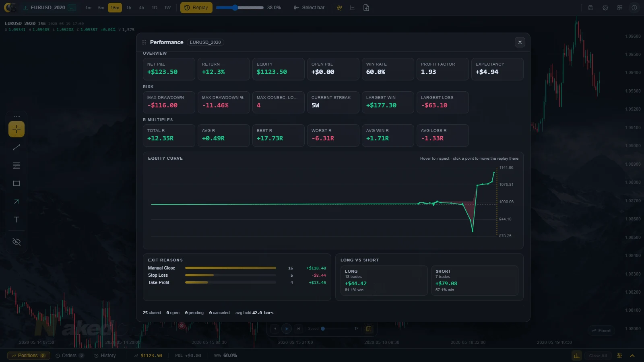Switch to the 1m timeframe
The image size is (644, 362).
[89, 8]
